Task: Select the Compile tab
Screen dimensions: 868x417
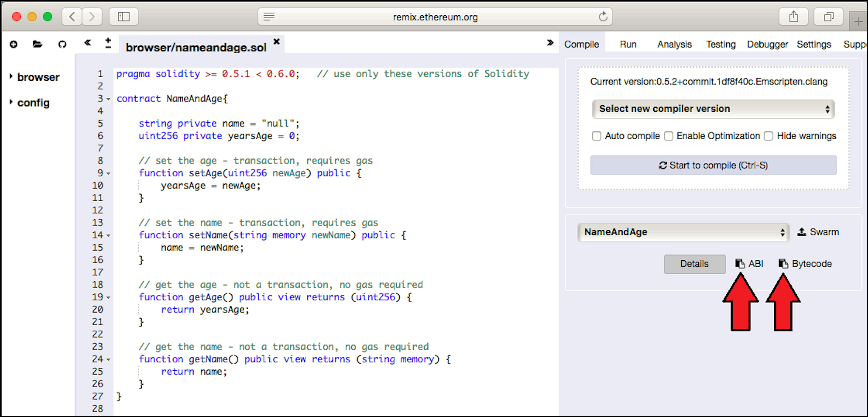Action: [x=582, y=44]
